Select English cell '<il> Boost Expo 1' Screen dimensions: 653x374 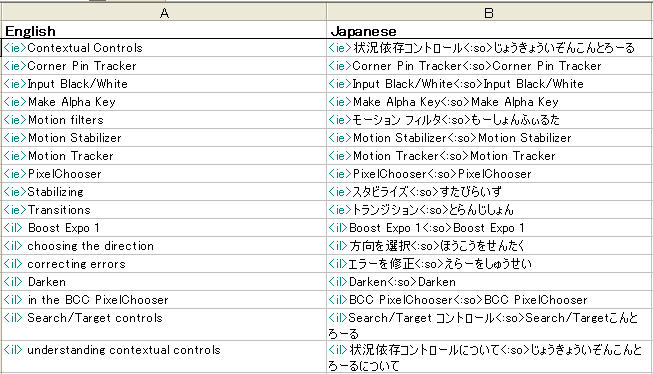tap(164, 227)
